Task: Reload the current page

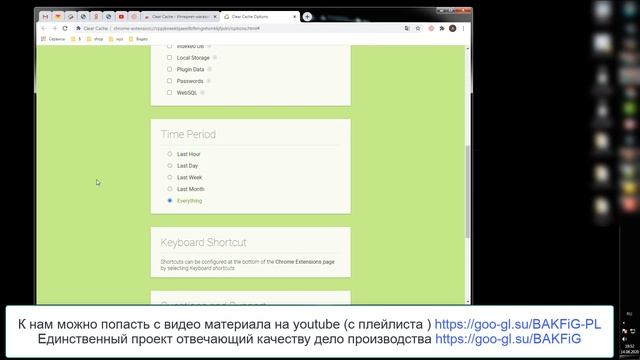Action: [x=65, y=28]
